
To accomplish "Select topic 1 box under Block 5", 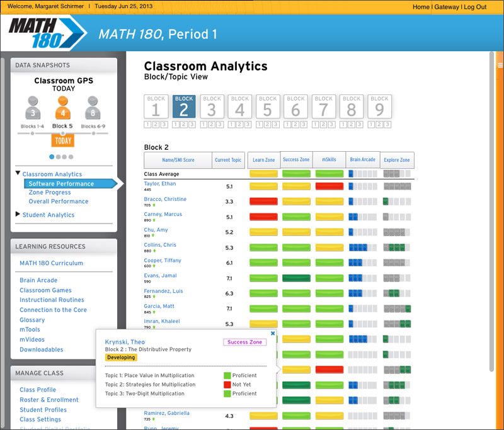I will (260, 125).
